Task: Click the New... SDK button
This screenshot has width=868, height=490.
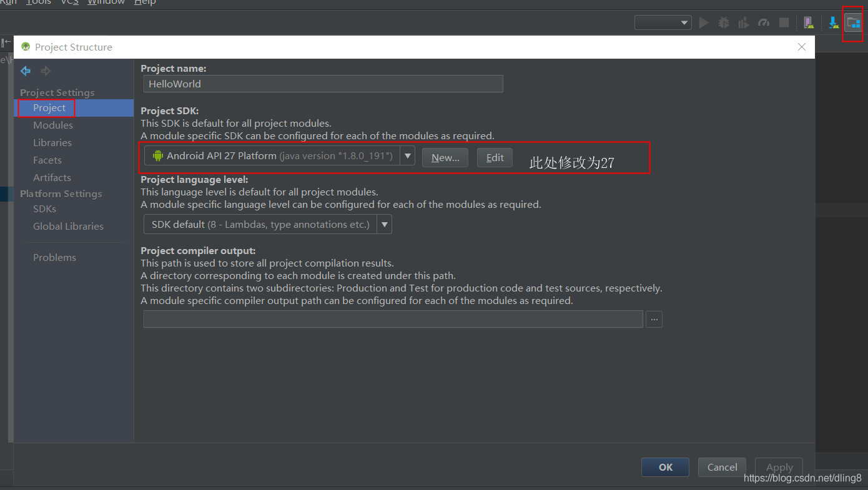Action: [445, 157]
